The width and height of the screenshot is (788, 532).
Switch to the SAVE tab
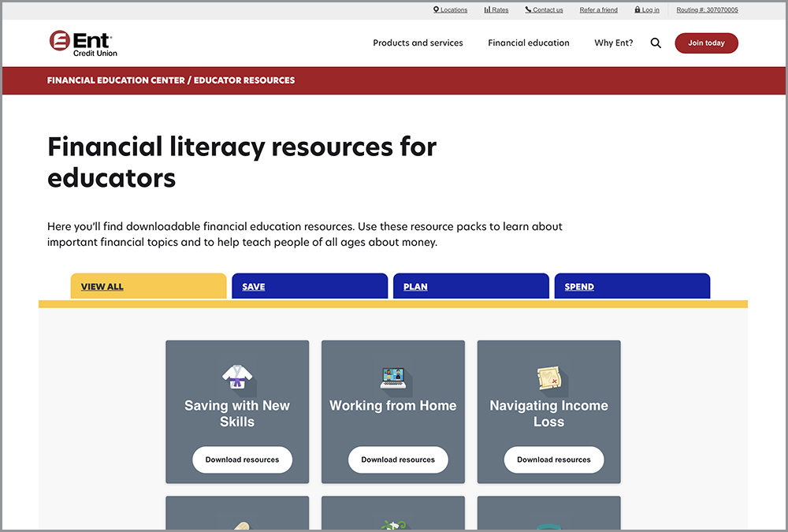[x=310, y=286]
